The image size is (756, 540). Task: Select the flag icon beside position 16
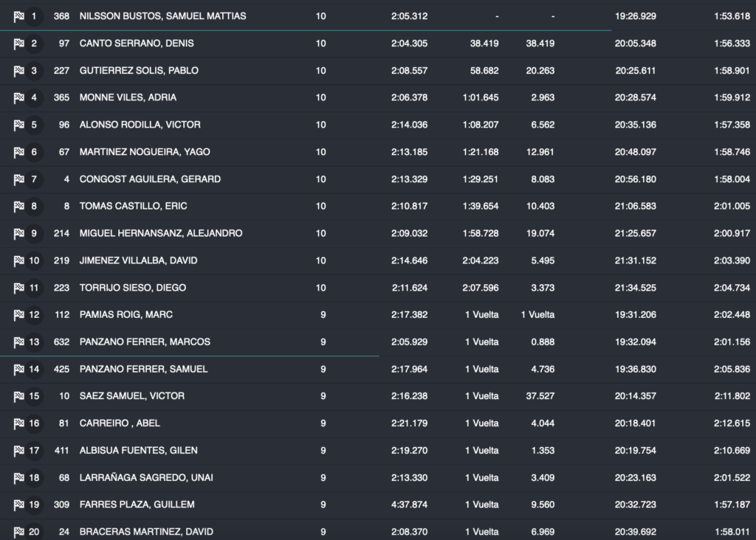18,423
